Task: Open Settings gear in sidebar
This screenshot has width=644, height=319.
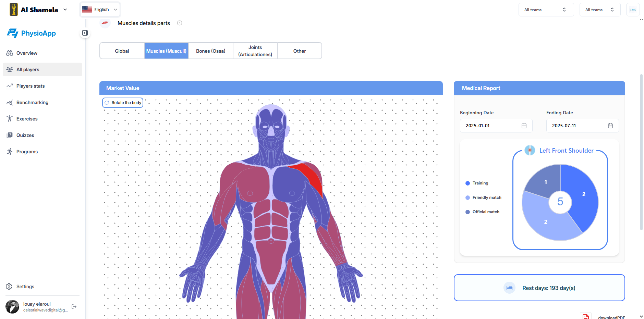Action: click(x=9, y=286)
